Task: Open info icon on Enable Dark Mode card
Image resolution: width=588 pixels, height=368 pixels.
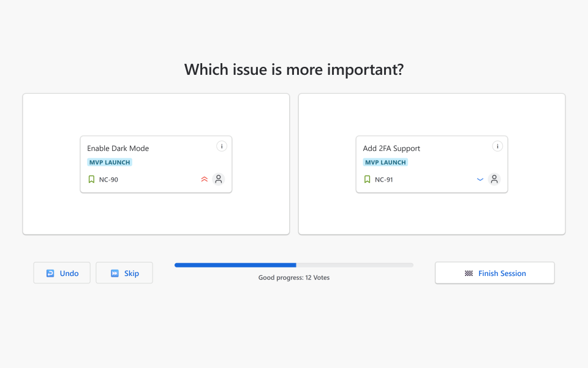Action: pos(222,147)
